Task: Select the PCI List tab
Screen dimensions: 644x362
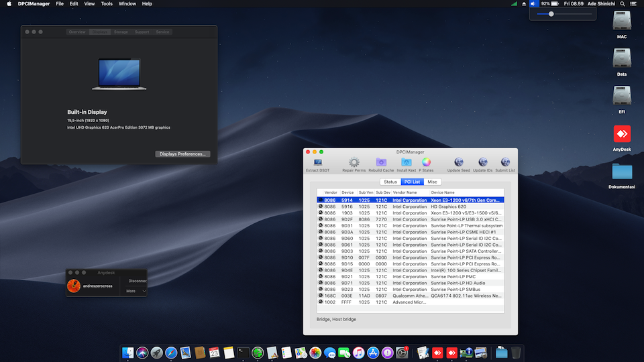Action: tap(412, 182)
